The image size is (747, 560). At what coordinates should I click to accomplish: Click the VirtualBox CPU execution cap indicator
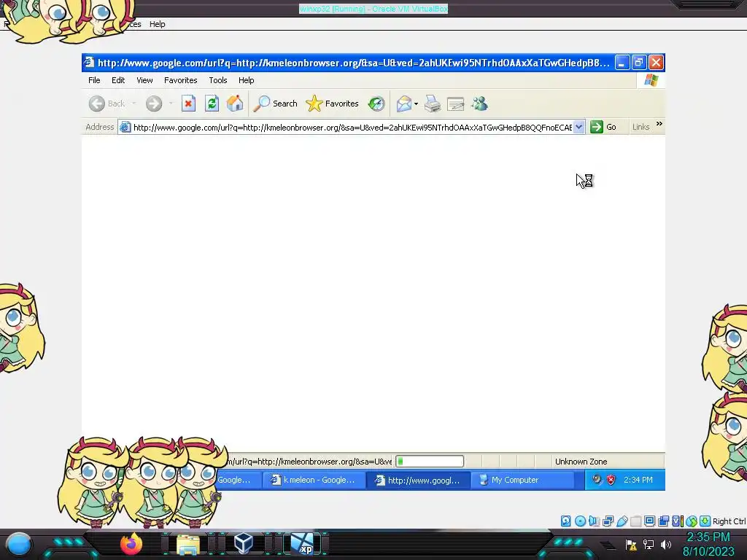click(x=678, y=521)
